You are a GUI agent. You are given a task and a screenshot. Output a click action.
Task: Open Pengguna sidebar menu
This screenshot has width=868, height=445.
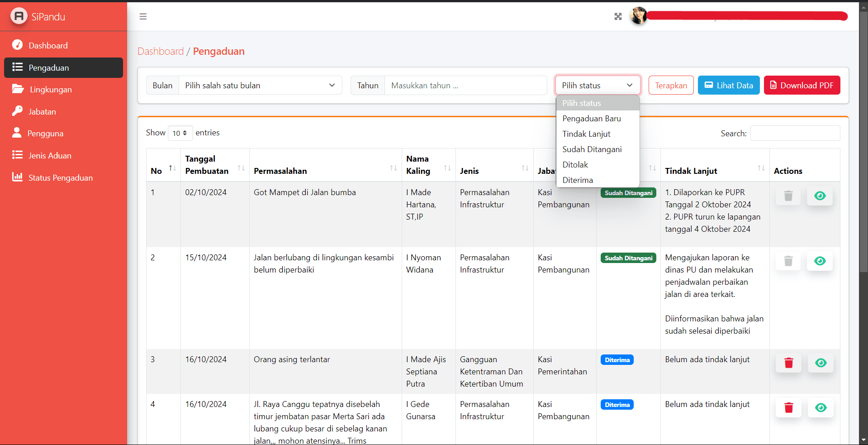tap(63, 134)
